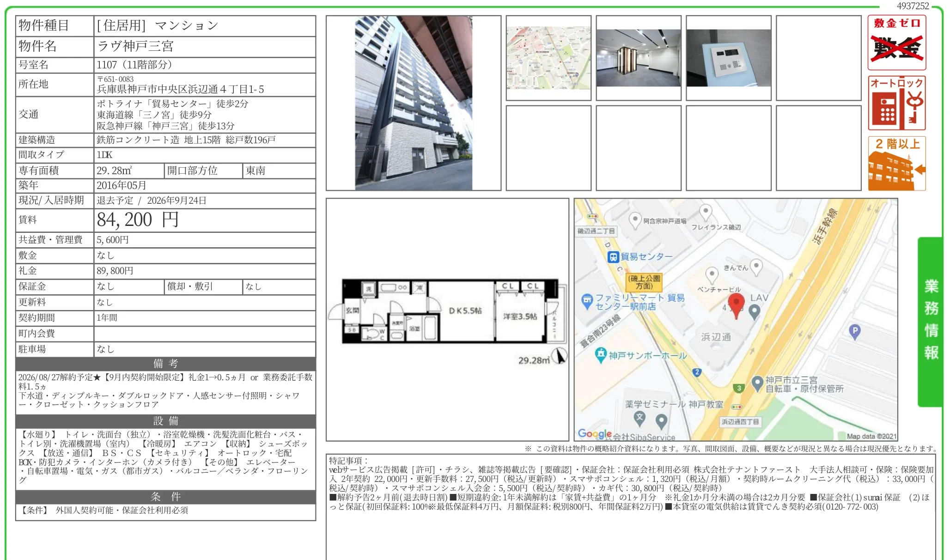Screen dimensions: 950x560
Task: Select the condition text 外国人契約可能・保証会社利用必須
Action: click(x=122, y=510)
